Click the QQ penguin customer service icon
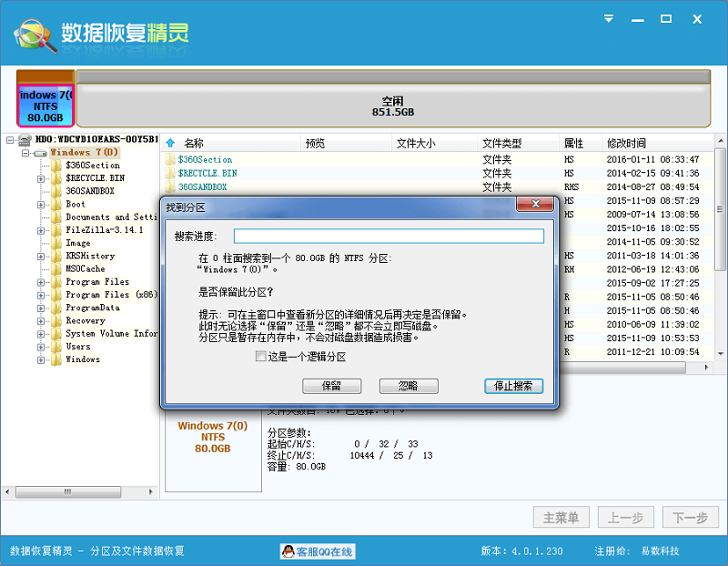This screenshot has height=566, width=728. pyautogui.click(x=288, y=551)
